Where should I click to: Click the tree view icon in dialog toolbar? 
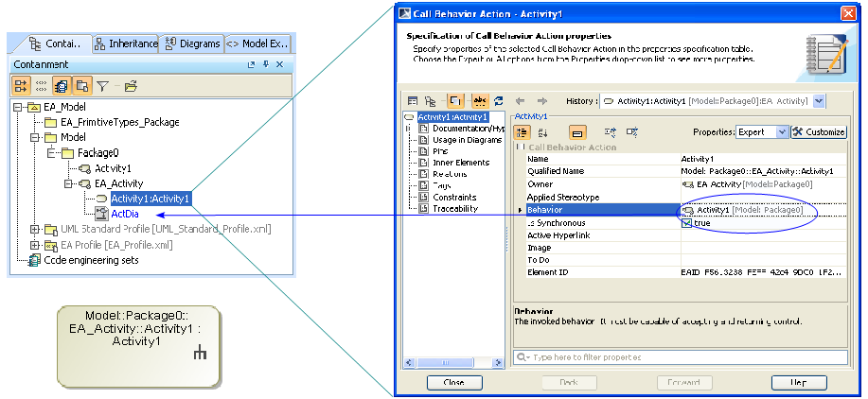(x=430, y=101)
